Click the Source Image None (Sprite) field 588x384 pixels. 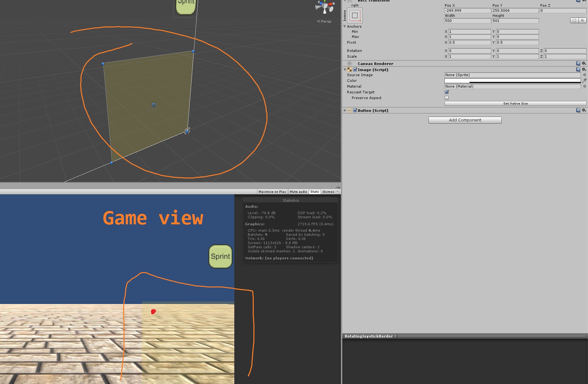(513, 75)
